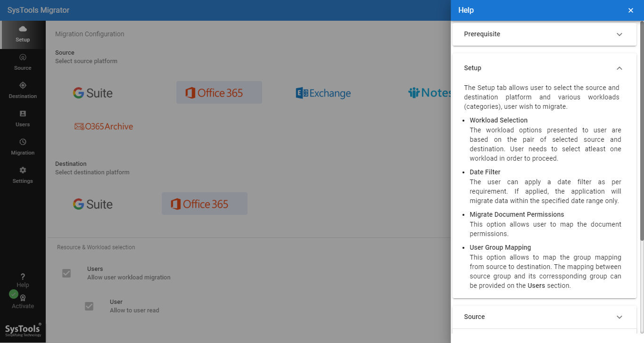Image resolution: width=644 pixels, height=343 pixels.
Task: Toggle the User read checkbox
Action: (x=89, y=306)
